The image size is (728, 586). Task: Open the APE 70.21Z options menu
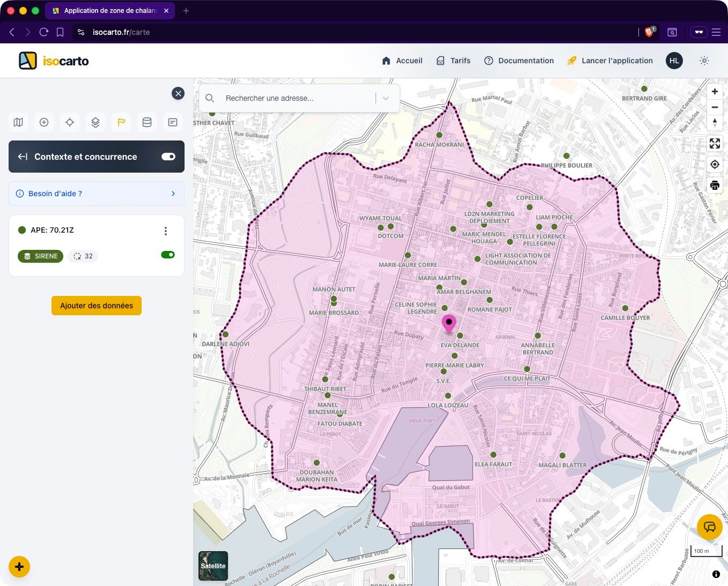[x=166, y=231]
